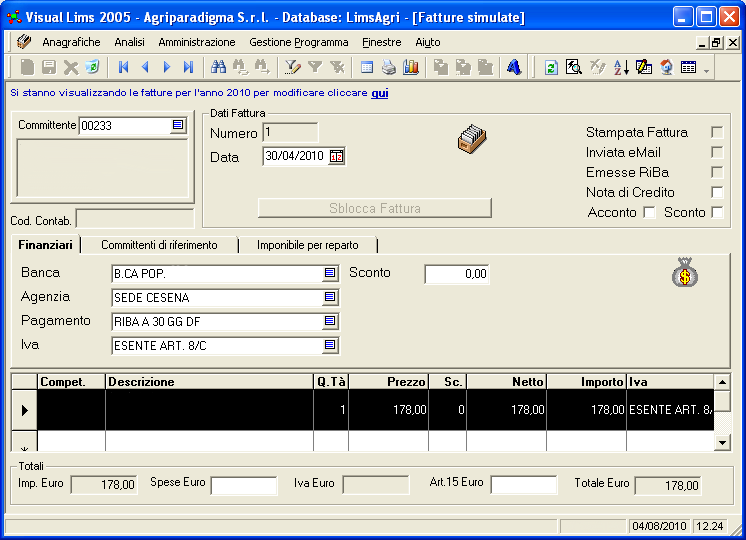Screen dimensions: 746x540
Task: Click the Sblocca Fattura button
Action: tap(375, 208)
